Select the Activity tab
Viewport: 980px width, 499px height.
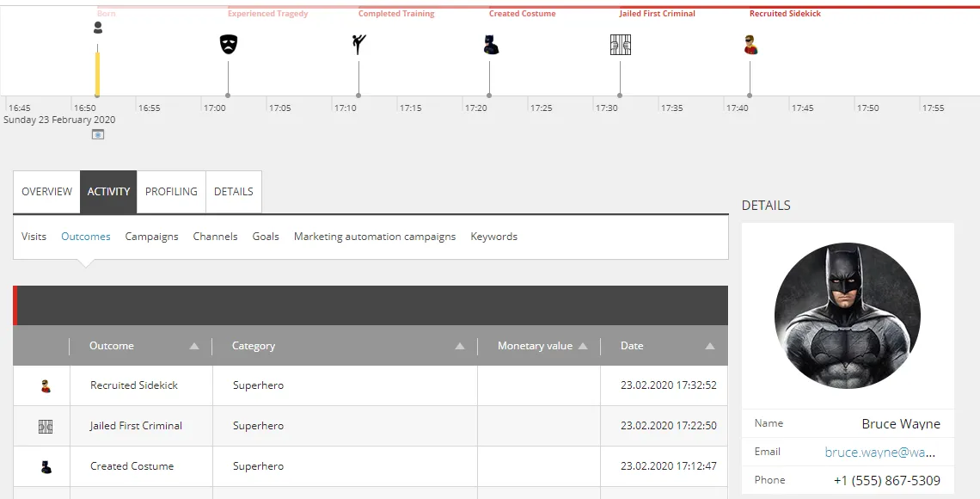108,191
